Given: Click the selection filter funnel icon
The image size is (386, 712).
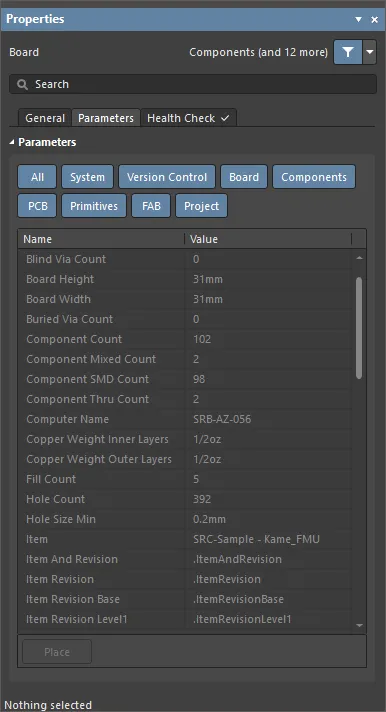Looking at the screenshot, I should pos(348,52).
